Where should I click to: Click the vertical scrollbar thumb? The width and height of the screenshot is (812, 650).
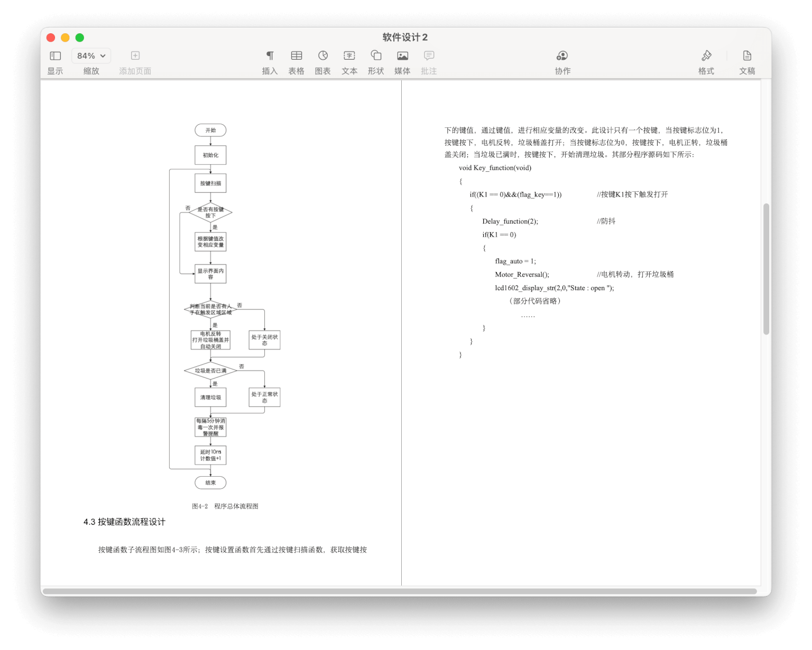point(766,269)
